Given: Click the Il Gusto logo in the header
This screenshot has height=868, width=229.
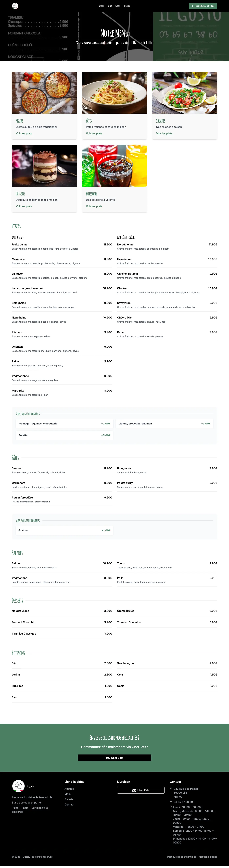Looking at the screenshot, I should (15, 6).
